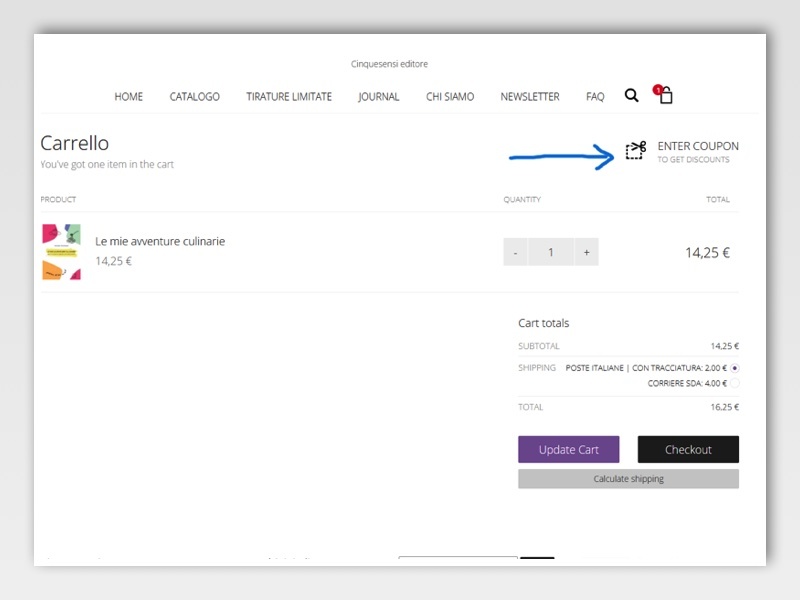Viewport: 800px width, 600px height.
Task: Open the CHI SIAMO page
Action: (x=450, y=97)
